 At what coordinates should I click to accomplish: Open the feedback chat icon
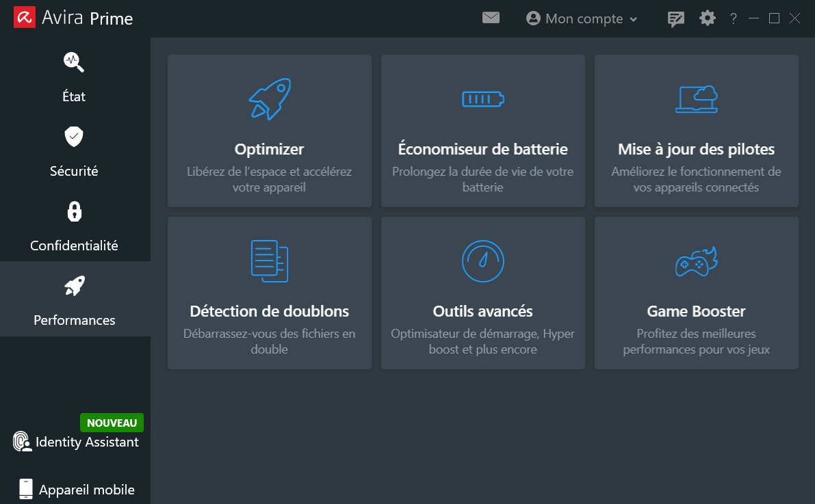tap(675, 18)
